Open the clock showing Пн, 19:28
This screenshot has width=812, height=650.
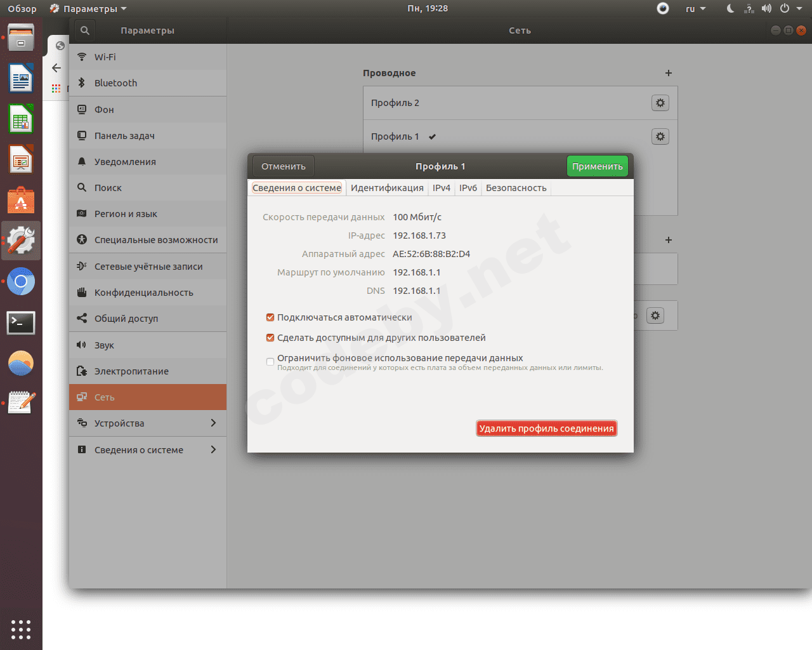pyautogui.click(x=428, y=9)
